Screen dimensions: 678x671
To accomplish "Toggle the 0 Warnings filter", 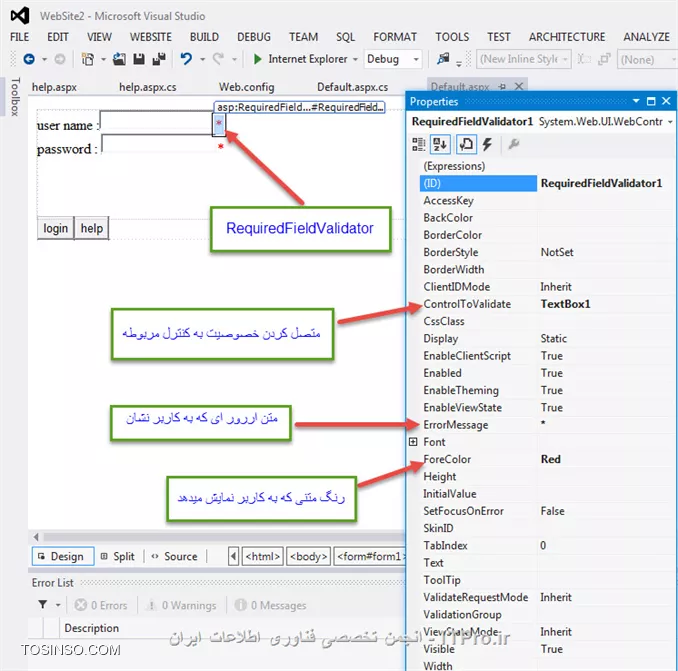I will (180, 605).
